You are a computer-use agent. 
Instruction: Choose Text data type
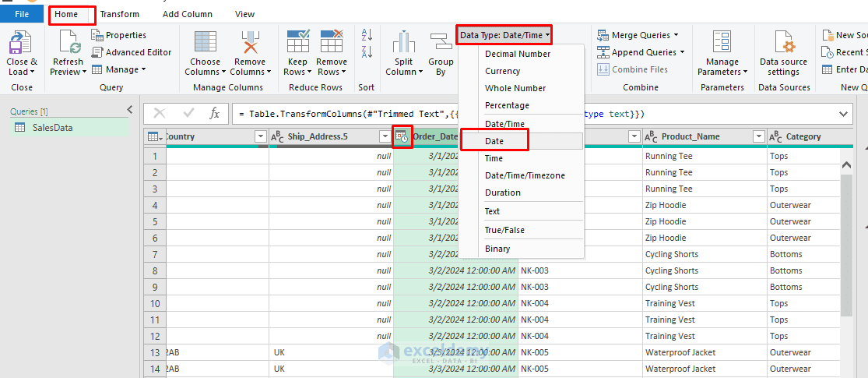click(521, 211)
